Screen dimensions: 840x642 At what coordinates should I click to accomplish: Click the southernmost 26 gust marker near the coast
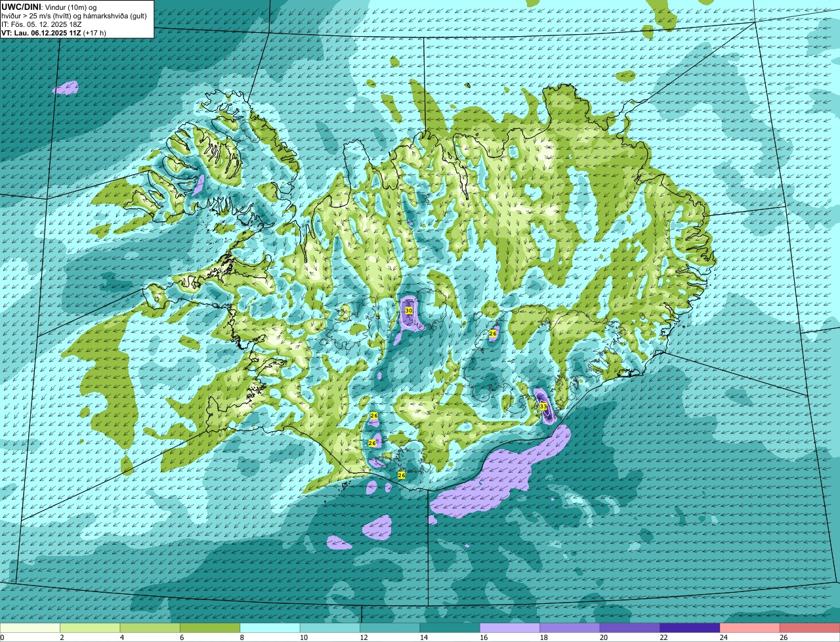tap(402, 475)
